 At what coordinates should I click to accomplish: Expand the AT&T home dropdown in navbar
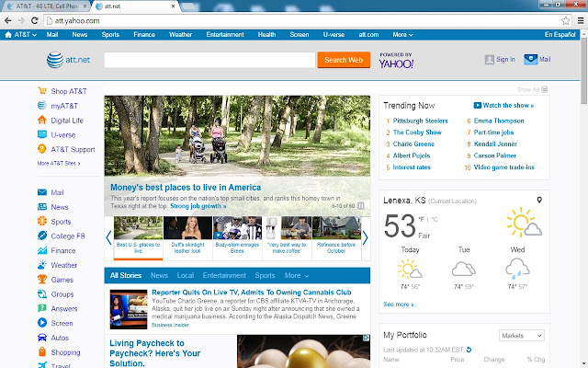(x=20, y=35)
